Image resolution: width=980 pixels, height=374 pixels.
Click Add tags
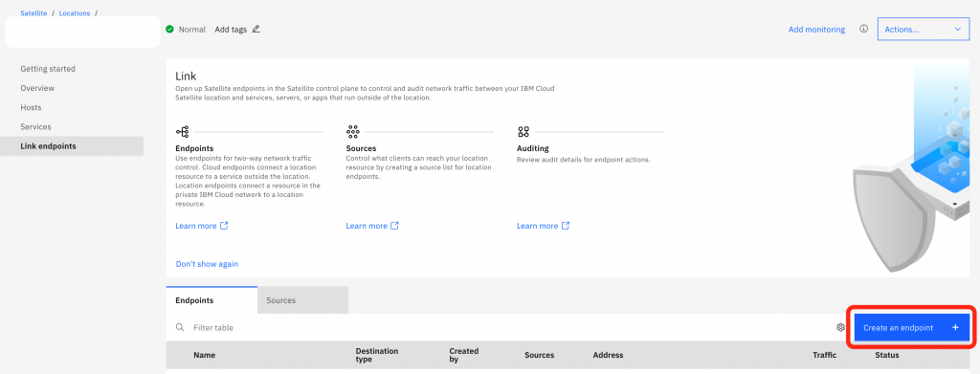[x=231, y=30]
